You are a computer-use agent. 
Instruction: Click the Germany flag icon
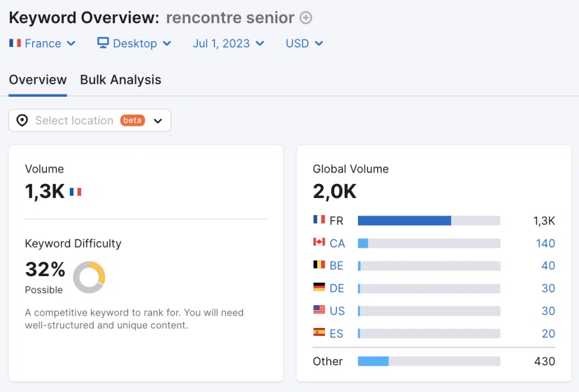pos(319,287)
